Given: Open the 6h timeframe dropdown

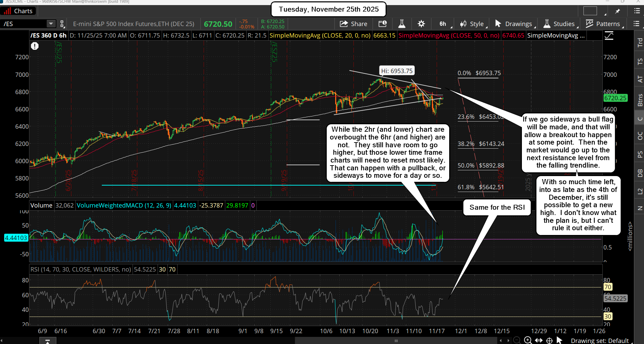Looking at the screenshot, I should coord(442,24).
